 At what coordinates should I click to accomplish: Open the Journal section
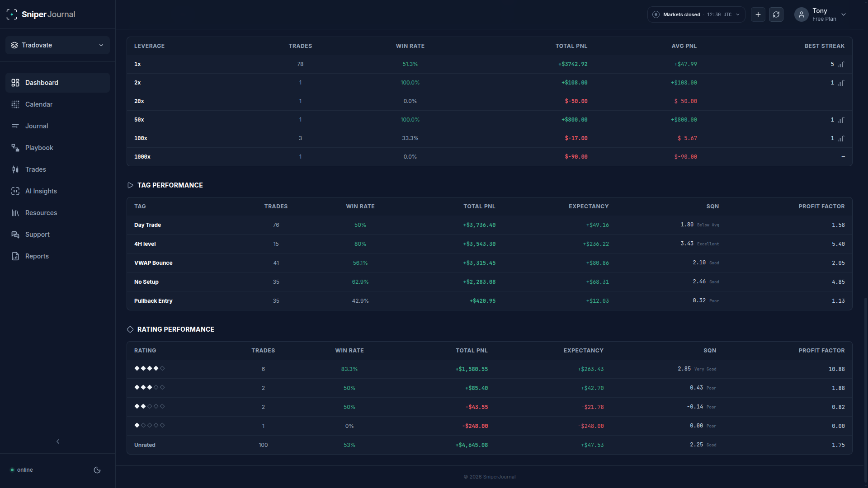point(57,126)
